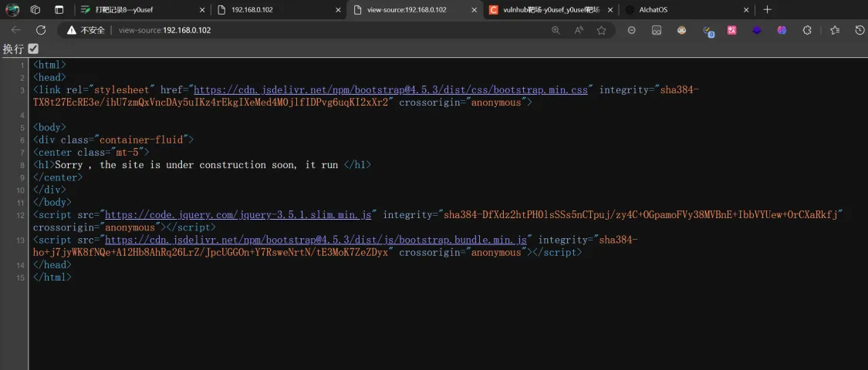Open the bootstrap.min.css link
868x370 pixels.
(x=390, y=90)
